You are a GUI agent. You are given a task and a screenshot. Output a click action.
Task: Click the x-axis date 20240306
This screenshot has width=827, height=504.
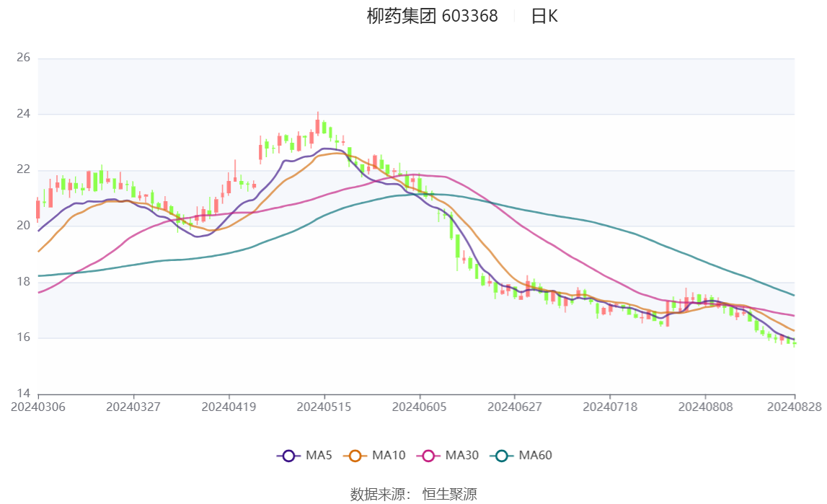38,407
